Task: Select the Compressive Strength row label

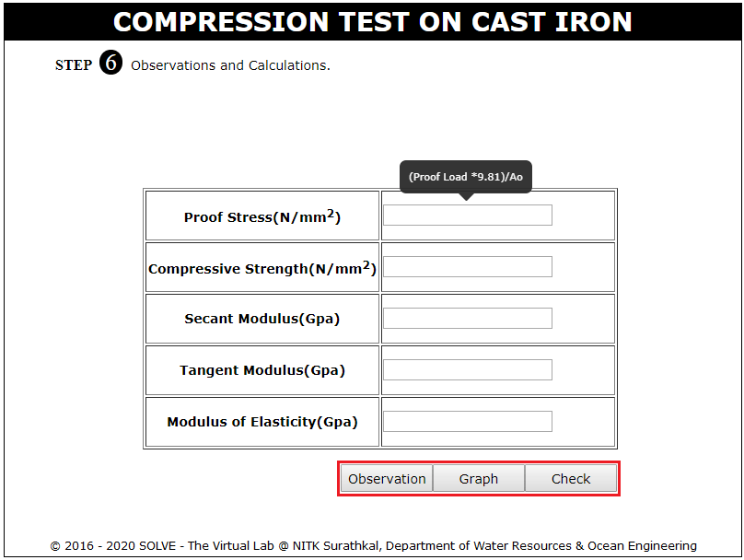Action: (x=262, y=268)
